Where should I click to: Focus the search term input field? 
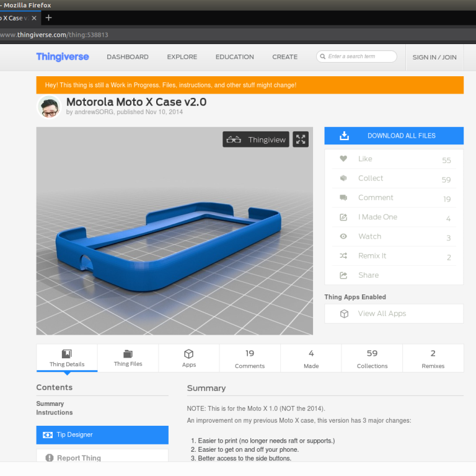tap(357, 56)
